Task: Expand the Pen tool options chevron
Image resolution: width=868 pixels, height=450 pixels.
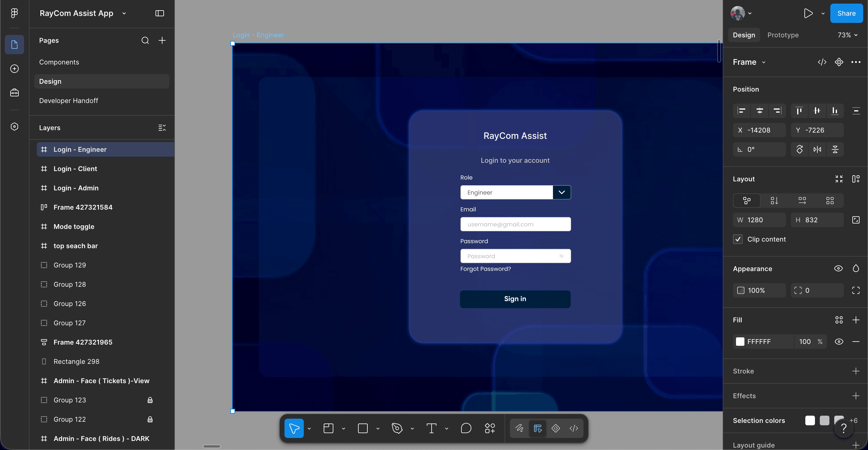Action: pyautogui.click(x=412, y=428)
